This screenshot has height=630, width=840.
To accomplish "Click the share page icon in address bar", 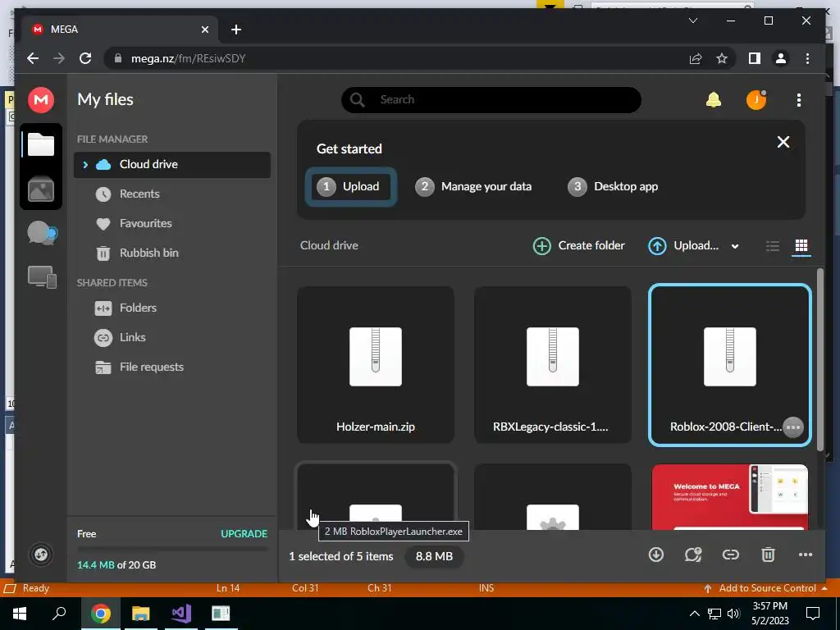I will coord(696,58).
